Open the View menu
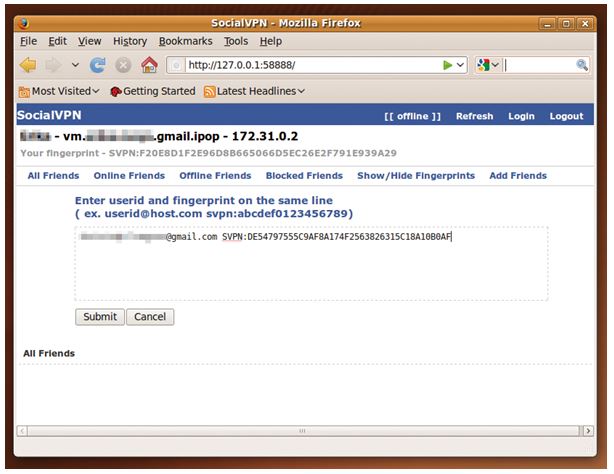Viewport: 614px width, 474px height. 89,41
